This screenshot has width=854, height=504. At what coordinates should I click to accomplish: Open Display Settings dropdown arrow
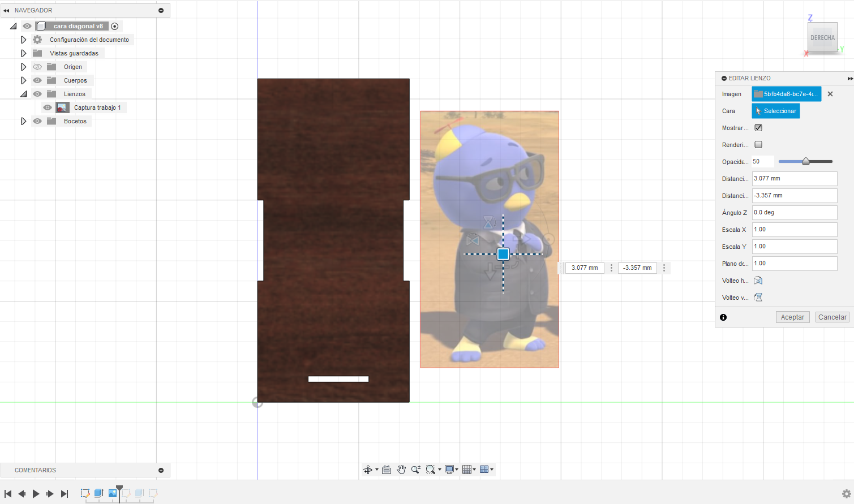[x=457, y=469]
